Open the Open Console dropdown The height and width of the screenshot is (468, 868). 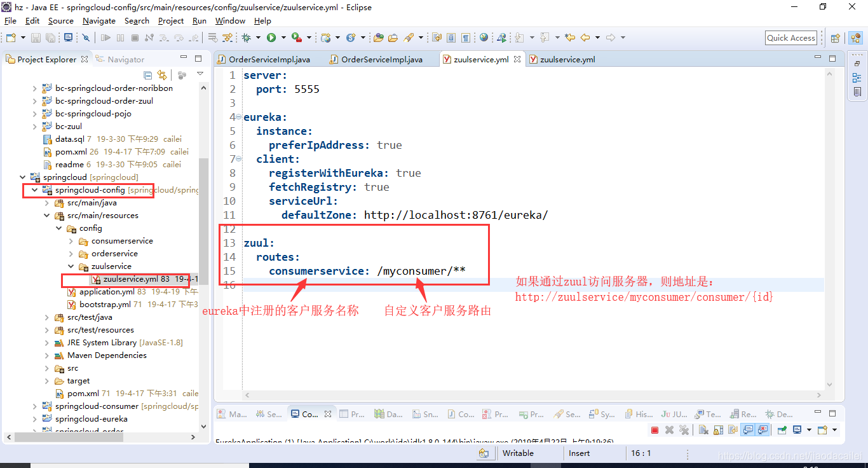pyautogui.click(x=834, y=430)
